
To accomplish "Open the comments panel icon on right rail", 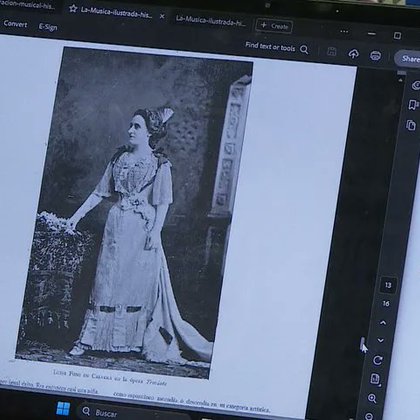I will pyautogui.click(x=416, y=85).
